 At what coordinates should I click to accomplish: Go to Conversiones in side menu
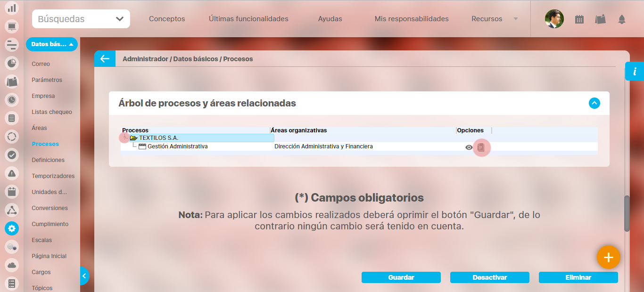[50, 208]
